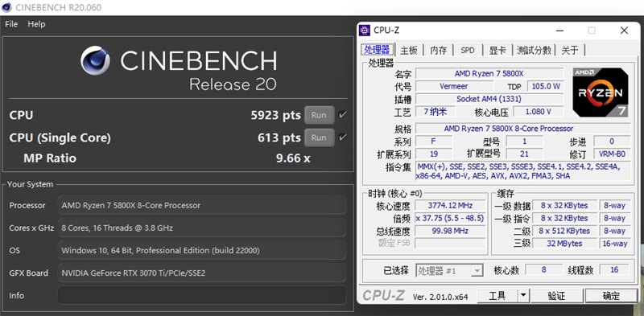Viewport: 644px width, 316px height.
Task: Click the 613 pts single core score
Action: (279, 137)
